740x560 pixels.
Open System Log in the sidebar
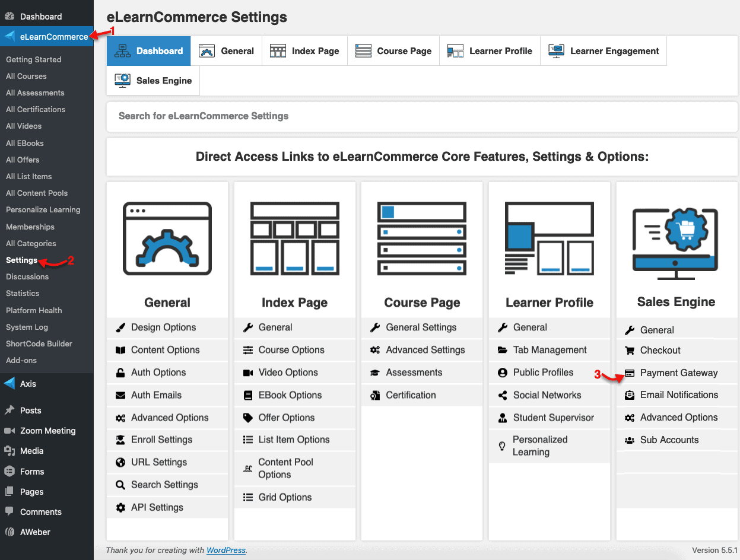(27, 327)
